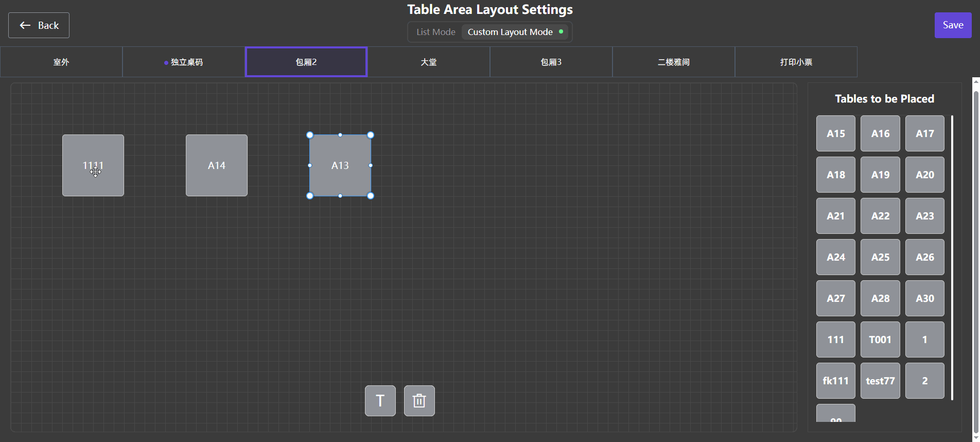Switch to the 二楼雅间 tab
This screenshot has width=980, height=442.
coord(674,62)
